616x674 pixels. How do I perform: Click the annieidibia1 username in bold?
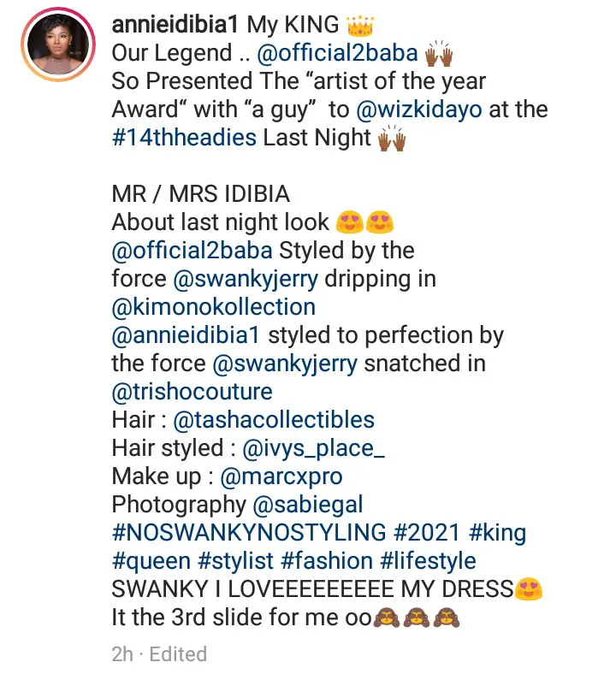tap(175, 25)
